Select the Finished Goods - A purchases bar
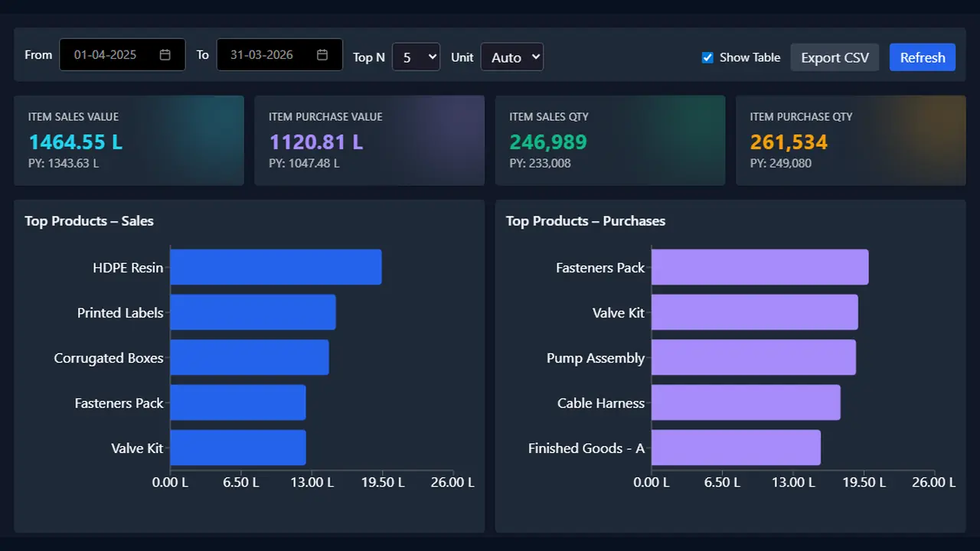This screenshot has height=551, width=980. [x=736, y=448]
